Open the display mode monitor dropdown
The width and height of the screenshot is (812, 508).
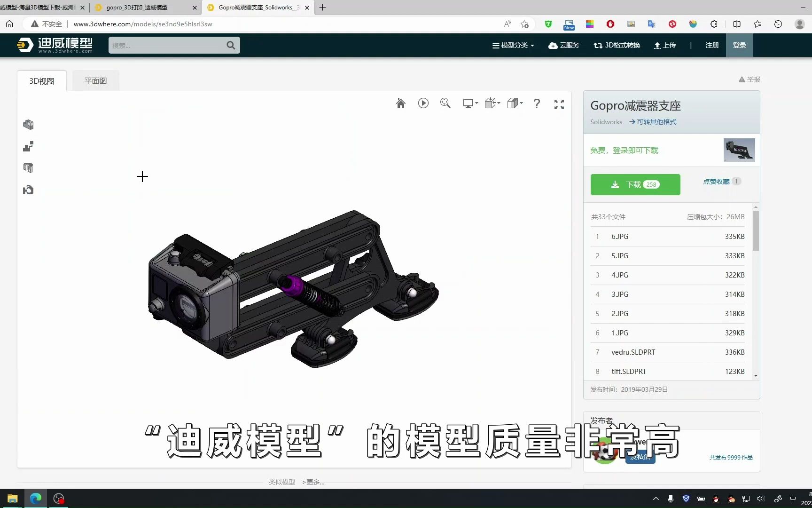[470, 103]
